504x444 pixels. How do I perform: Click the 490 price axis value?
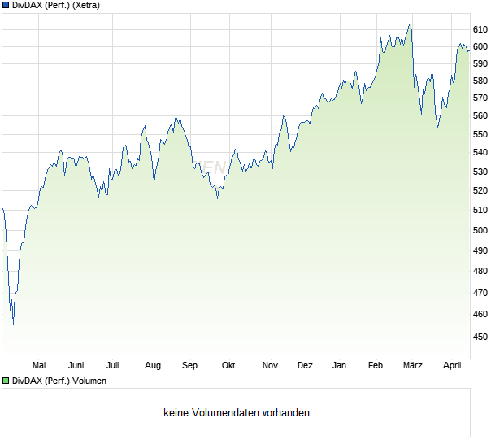(x=480, y=250)
